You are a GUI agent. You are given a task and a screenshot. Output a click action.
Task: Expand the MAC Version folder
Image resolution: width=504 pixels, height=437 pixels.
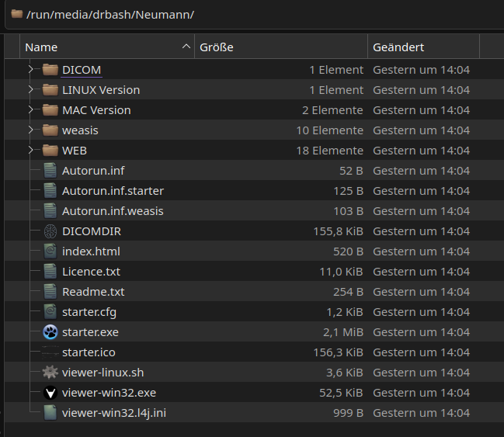click(x=31, y=110)
